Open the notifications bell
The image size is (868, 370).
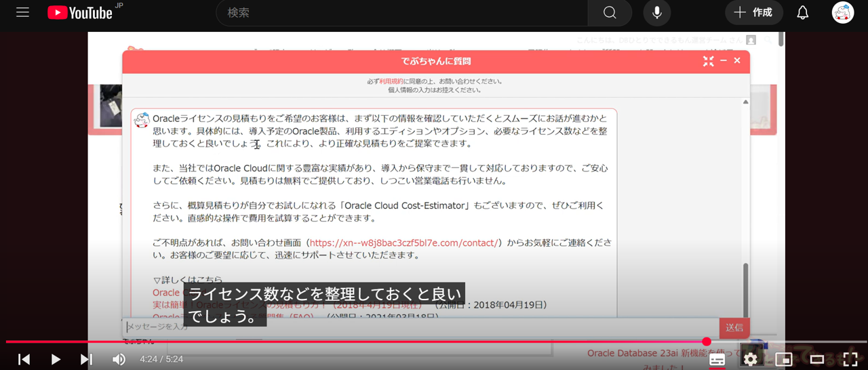[802, 13]
